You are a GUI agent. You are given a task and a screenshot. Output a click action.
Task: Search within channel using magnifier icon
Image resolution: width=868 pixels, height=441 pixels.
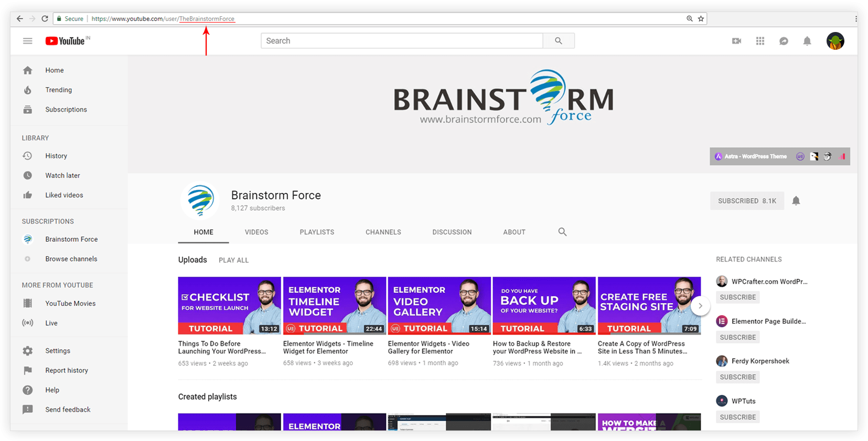pyautogui.click(x=562, y=232)
